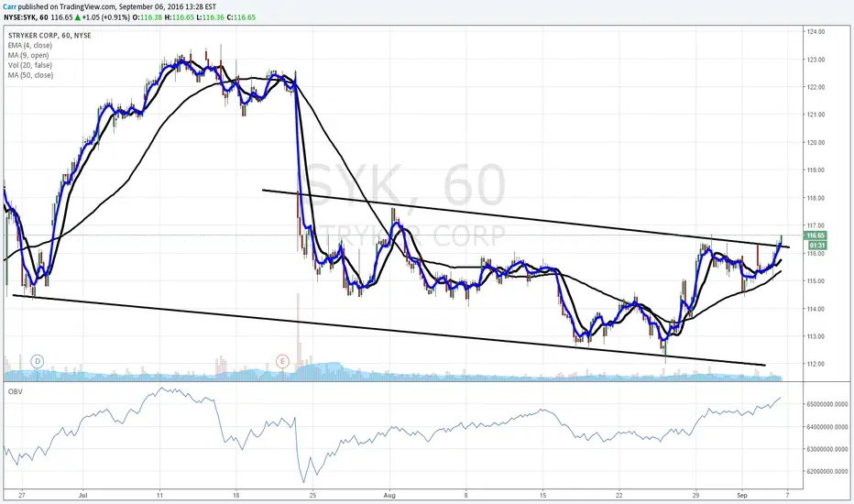This screenshot has width=854, height=504.
Task: Click the Aug label on the time axis
Action: click(x=389, y=495)
